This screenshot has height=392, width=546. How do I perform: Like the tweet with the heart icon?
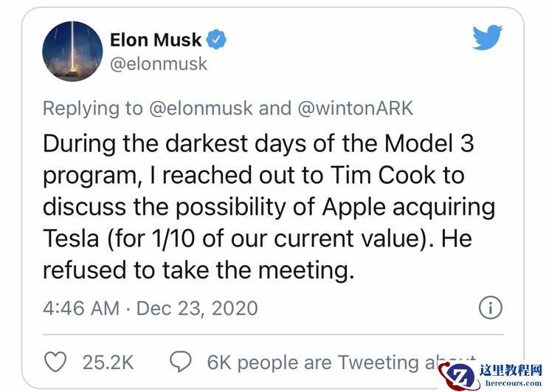coord(55,362)
